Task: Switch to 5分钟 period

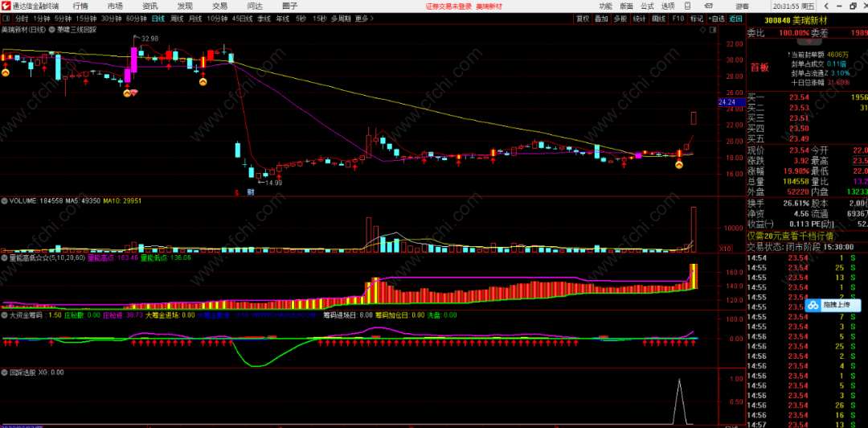Action: (x=63, y=19)
